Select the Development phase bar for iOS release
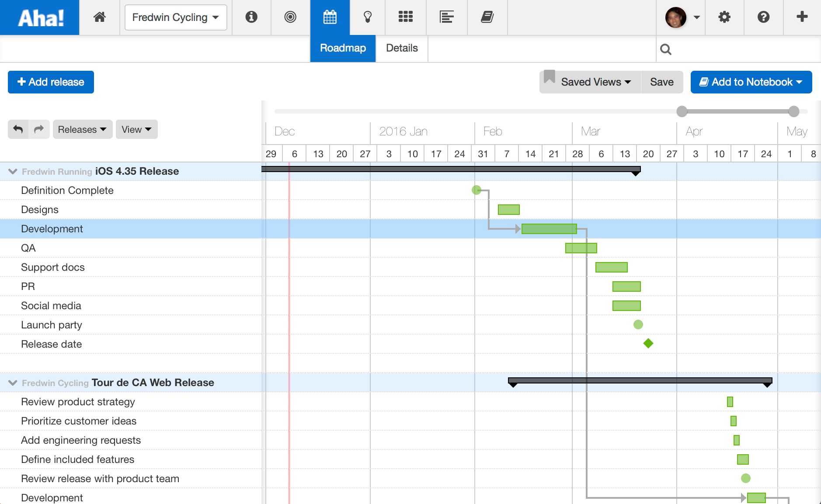The image size is (821, 504). pos(549,228)
